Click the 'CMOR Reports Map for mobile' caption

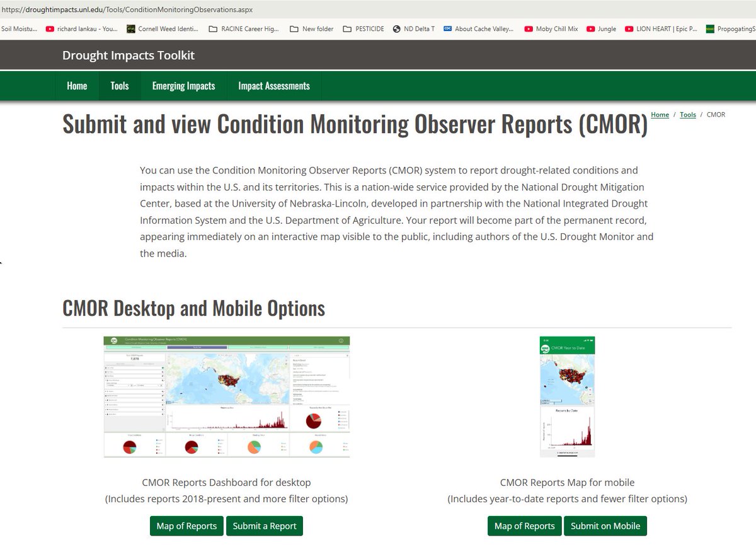click(567, 483)
